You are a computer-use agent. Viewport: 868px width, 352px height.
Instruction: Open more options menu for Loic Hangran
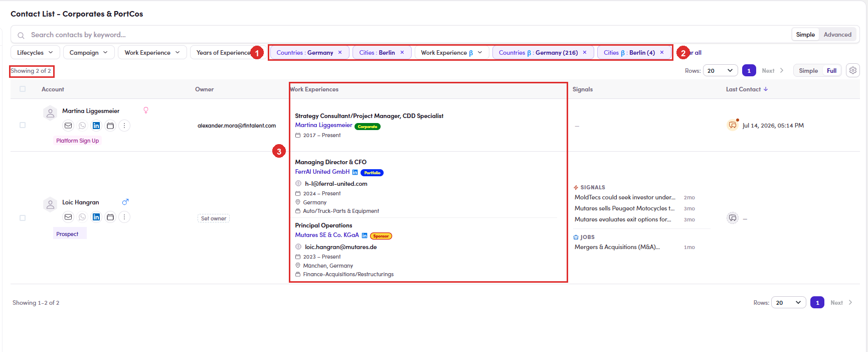click(124, 217)
